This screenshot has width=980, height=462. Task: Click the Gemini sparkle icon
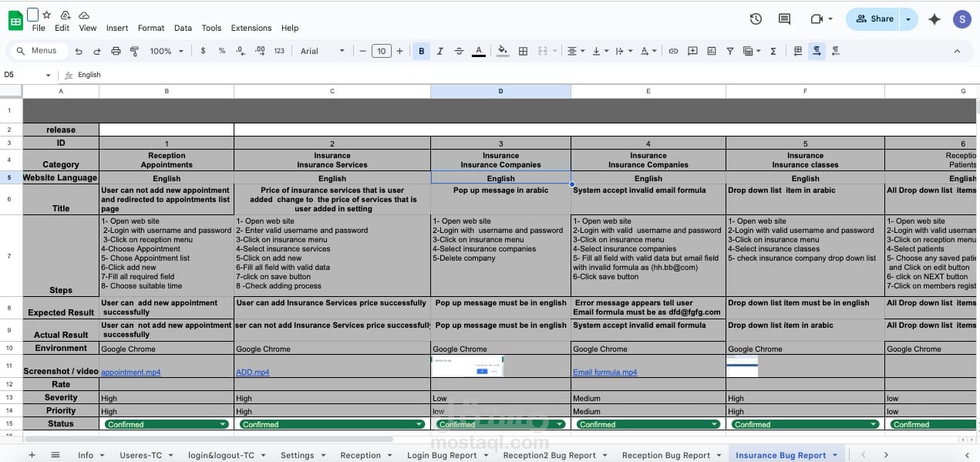pos(935,19)
